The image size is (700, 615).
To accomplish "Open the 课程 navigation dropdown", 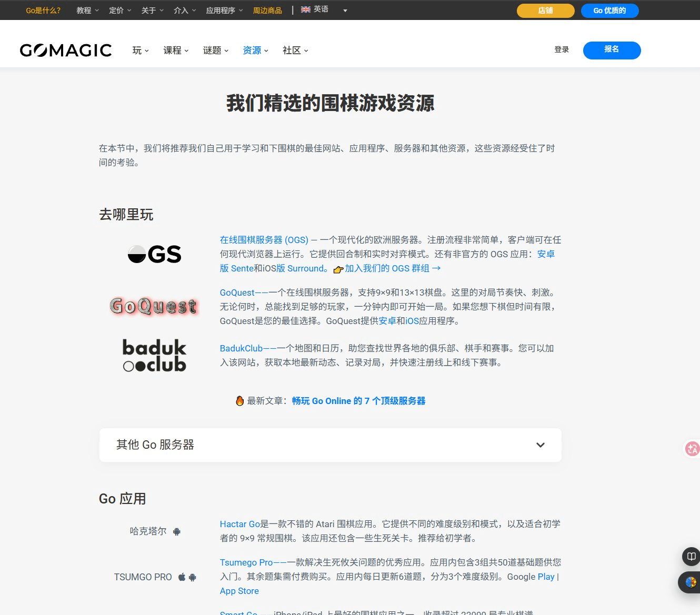I will 176,51.
